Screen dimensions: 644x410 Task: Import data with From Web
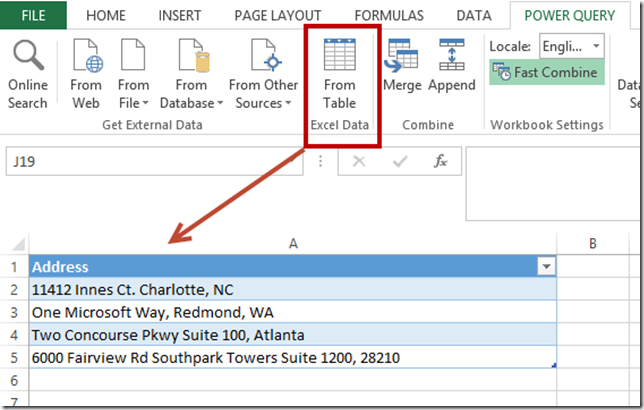pyautogui.click(x=86, y=74)
